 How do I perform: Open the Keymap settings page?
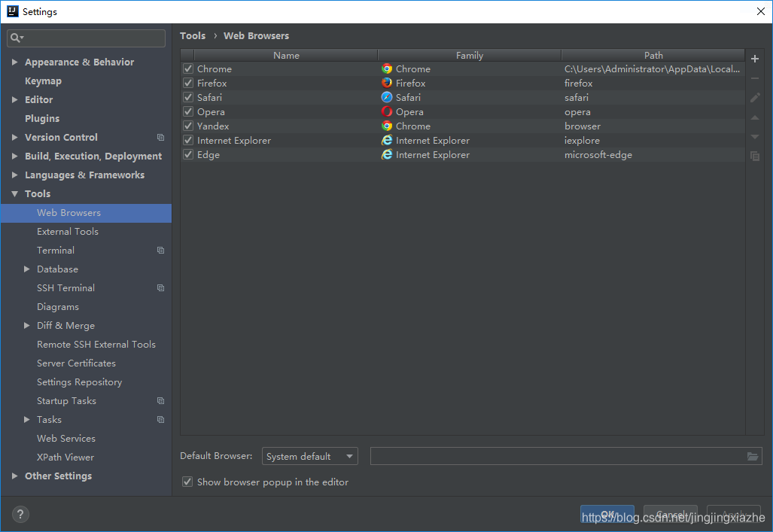[44, 81]
